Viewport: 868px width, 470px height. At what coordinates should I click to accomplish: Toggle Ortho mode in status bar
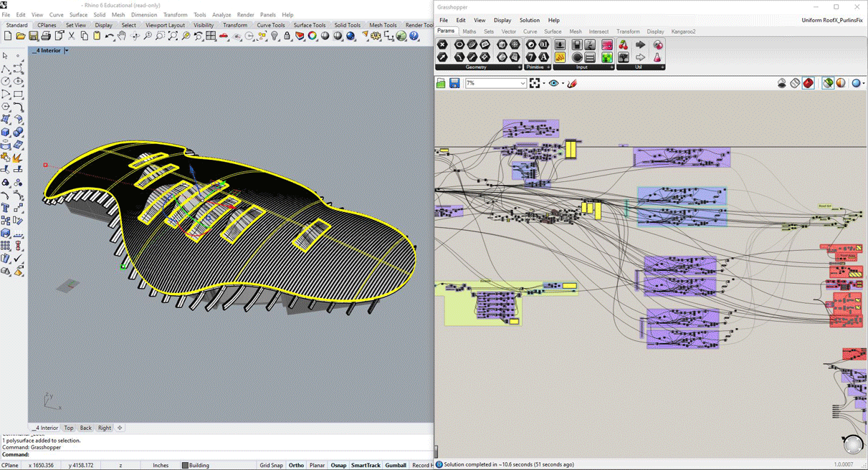pyautogui.click(x=296, y=465)
